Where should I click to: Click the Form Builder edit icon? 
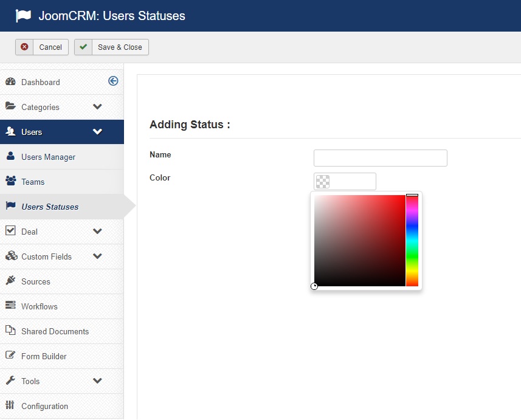pyautogui.click(x=10, y=356)
